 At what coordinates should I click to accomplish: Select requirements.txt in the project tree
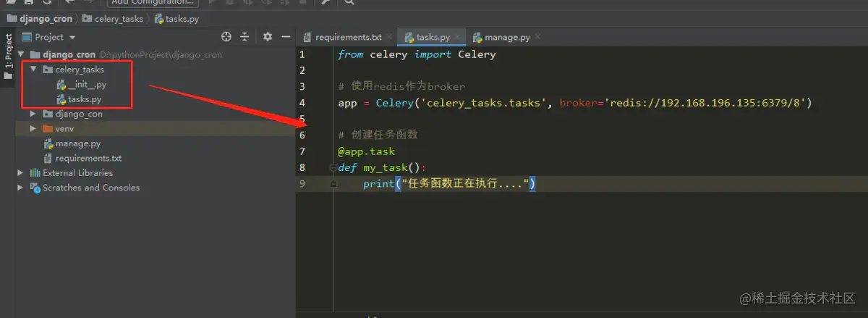point(88,158)
